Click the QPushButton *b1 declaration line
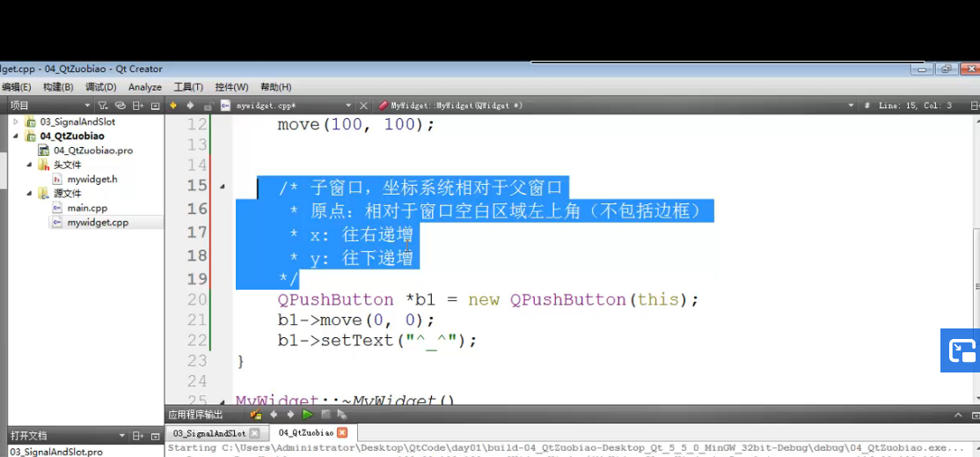The width and height of the screenshot is (980, 457). click(x=487, y=300)
